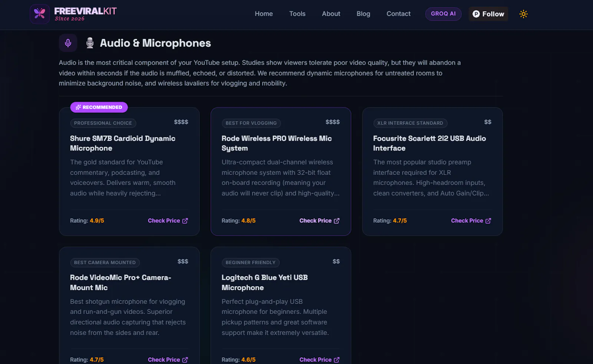Click Logitech G Blue Yeti USB Microphone title
Screen dimensions: 593x364
pos(265,283)
